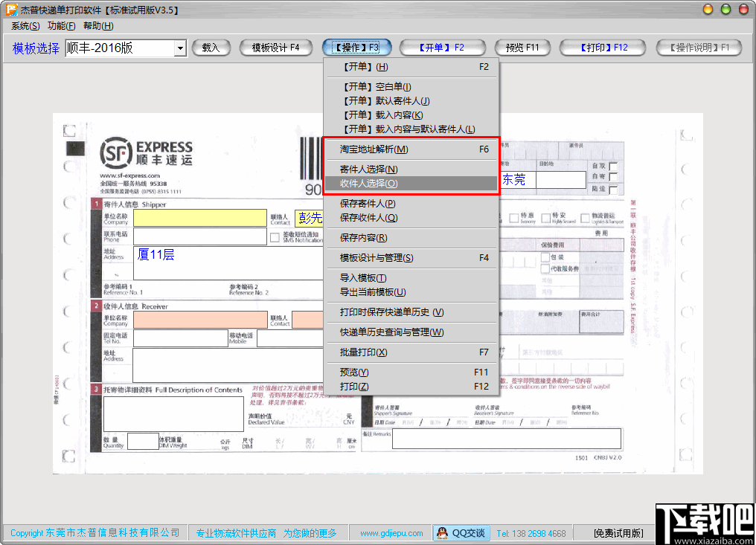Viewport: 756px width, 545px height.
Task: Toggle 打印时保存快递单历史(V) menu item
Action: click(x=411, y=312)
